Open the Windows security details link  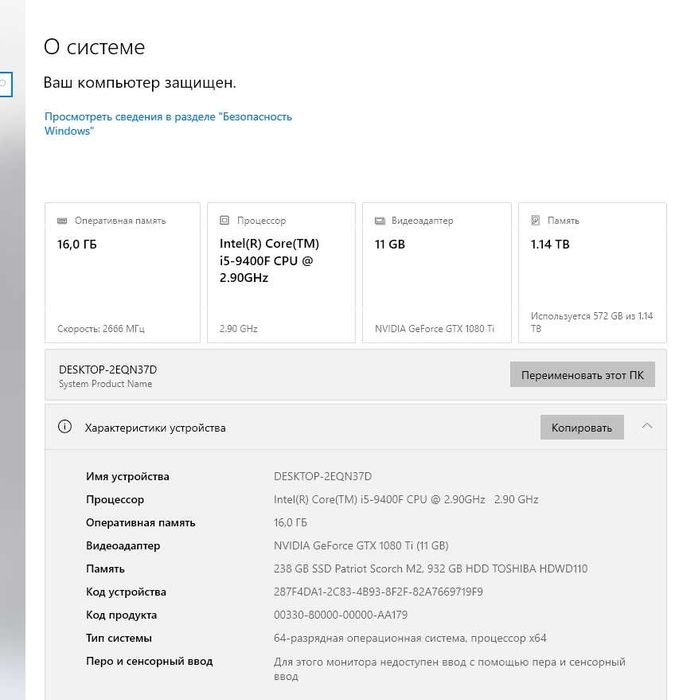(168, 124)
